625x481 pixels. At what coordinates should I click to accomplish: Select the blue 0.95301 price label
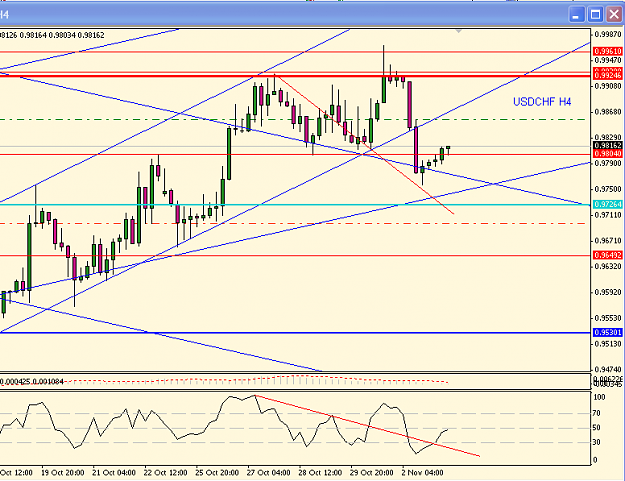tap(608, 332)
